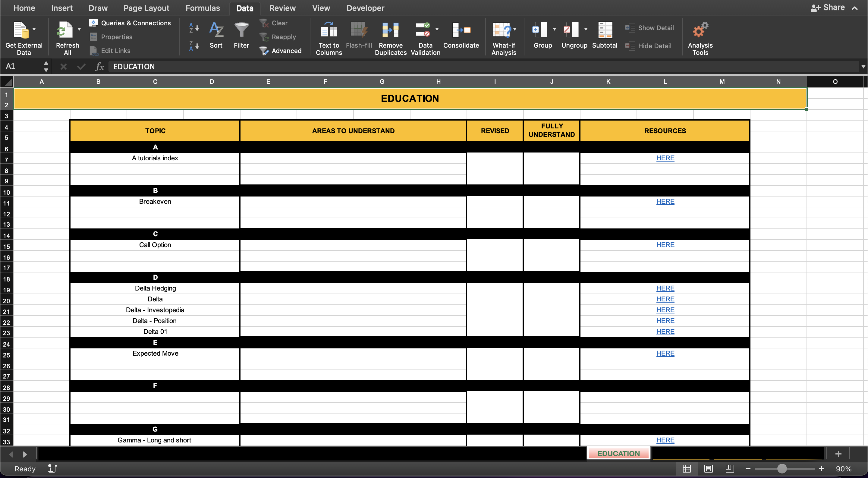This screenshot has width=868, height=478.
Task: Click the HERE link in row 7
Action: 665,158
